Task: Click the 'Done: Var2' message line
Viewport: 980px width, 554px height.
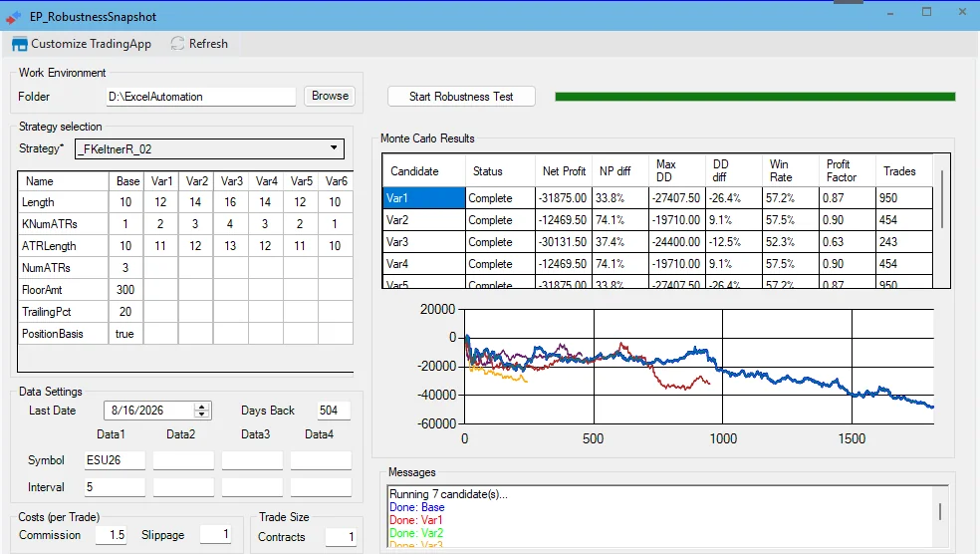Action: [x=416, y=533]
